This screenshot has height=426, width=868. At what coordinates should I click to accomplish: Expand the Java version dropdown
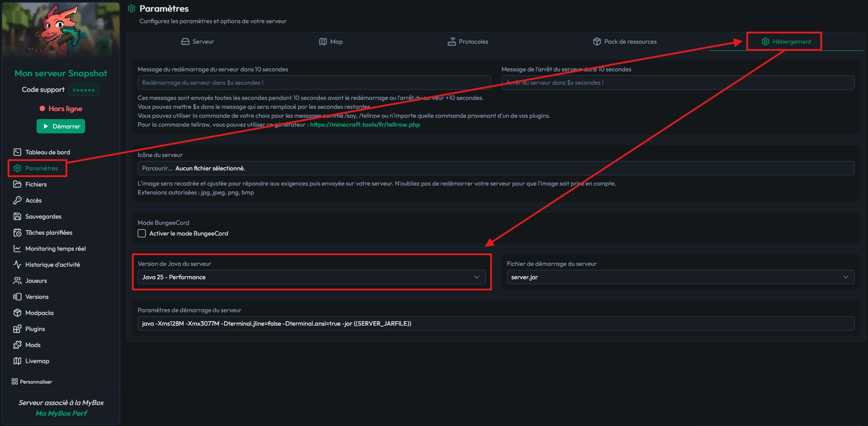pos(311,277)
